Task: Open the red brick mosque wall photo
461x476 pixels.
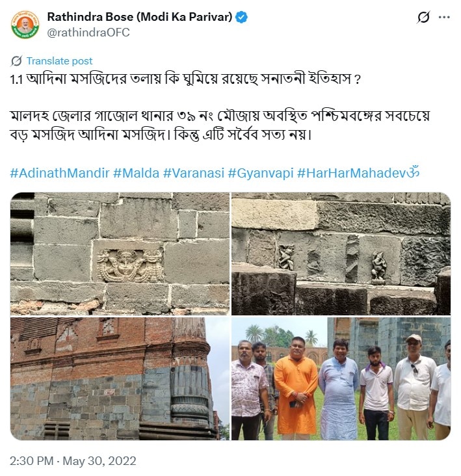Action: click(x=120, y=378)
